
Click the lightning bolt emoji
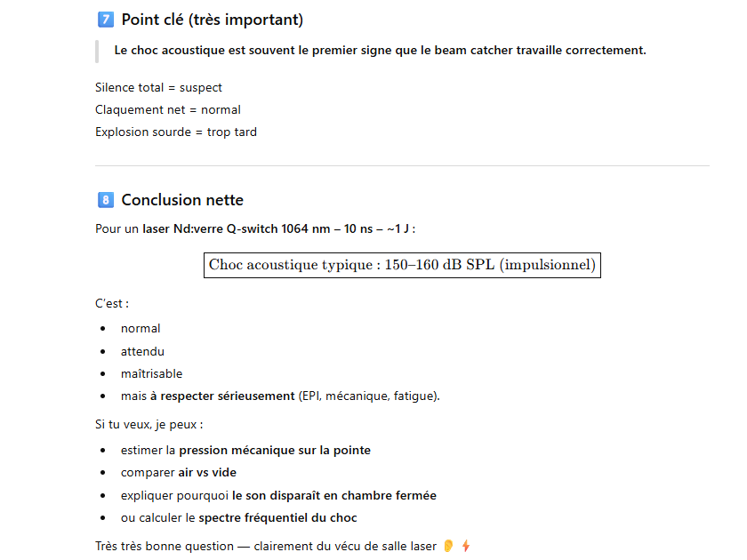(465, 546)
